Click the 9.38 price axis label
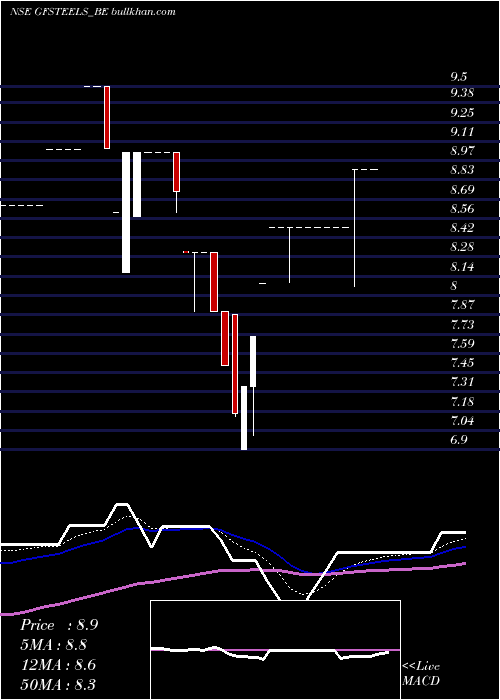This screenshot has width=500, height=700. [462, 93]
